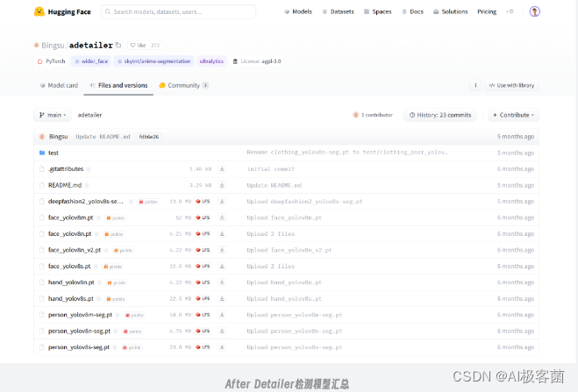Open the main branch dropdown
The image size is (578, 392).
(53, 115)
